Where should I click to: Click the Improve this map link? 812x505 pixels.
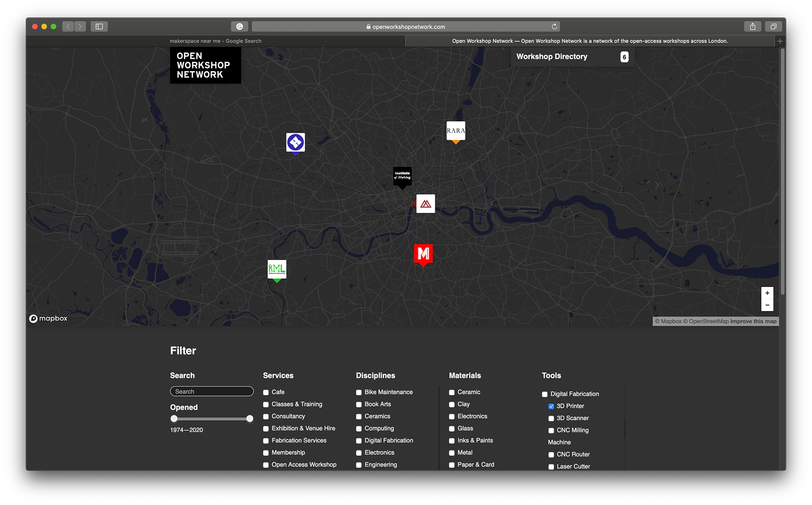(753, 321)
